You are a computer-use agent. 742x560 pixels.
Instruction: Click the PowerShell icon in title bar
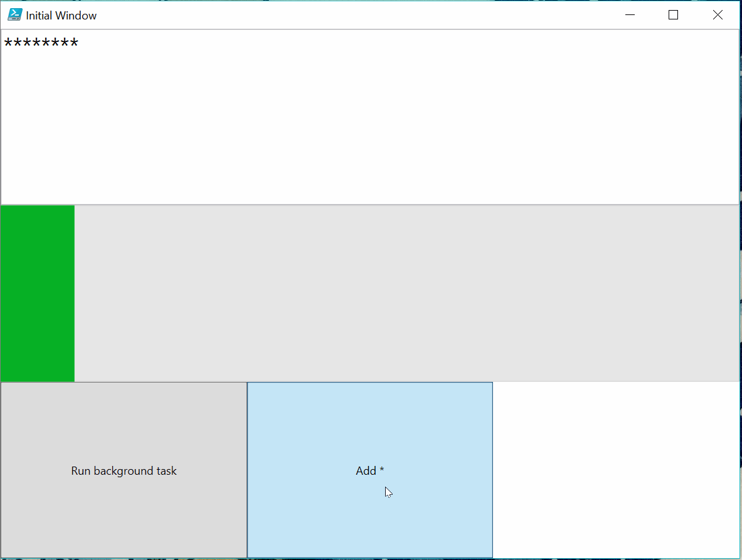[14, 15]
